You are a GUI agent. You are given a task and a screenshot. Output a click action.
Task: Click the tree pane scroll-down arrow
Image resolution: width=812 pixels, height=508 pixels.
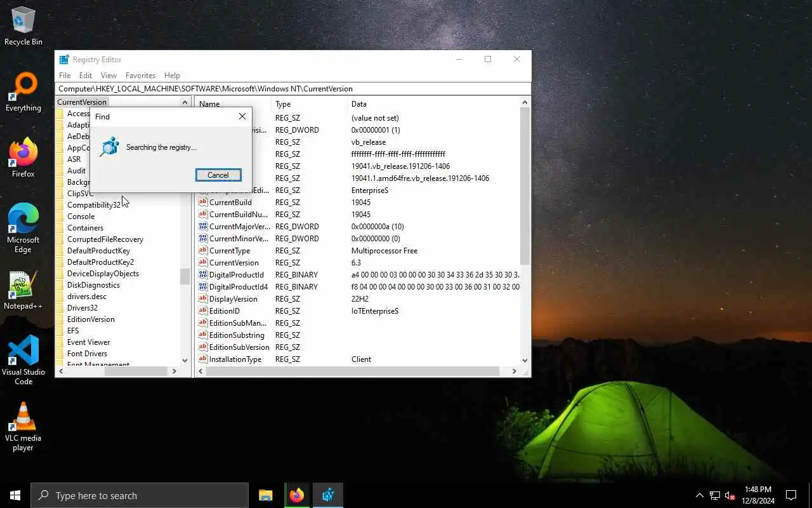(185, 360)
